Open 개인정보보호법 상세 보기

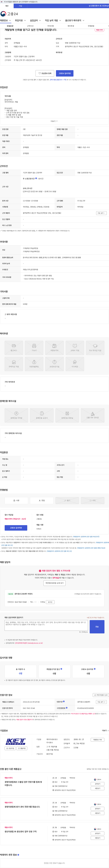pos(54,583)
